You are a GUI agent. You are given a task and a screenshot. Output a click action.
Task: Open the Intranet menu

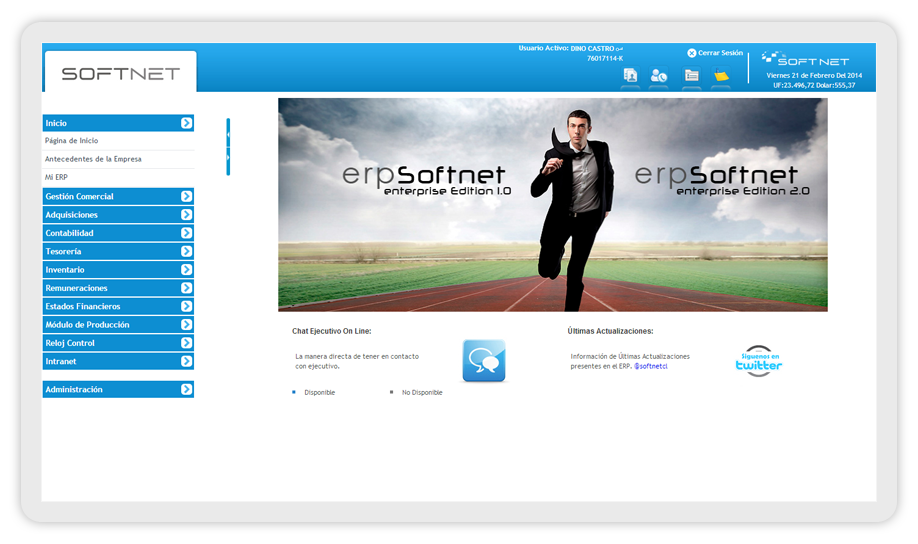click(118, 361)
